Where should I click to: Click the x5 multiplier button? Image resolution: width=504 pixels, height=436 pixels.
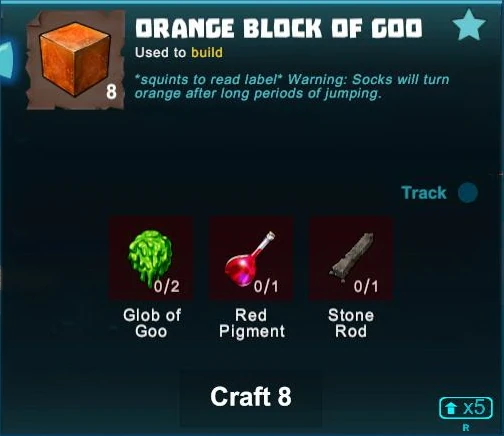(466, 408)
